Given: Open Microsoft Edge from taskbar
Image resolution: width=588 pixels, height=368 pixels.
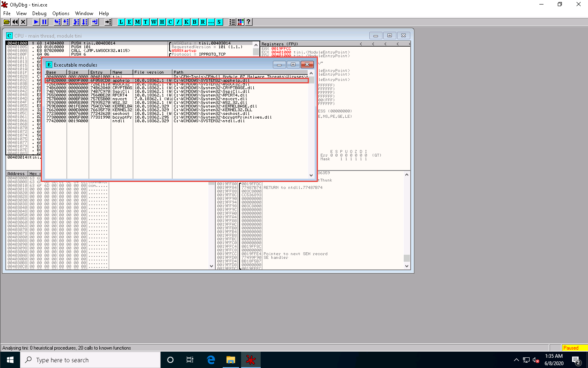Looking at the screenshot, I should tap(211, 360).
